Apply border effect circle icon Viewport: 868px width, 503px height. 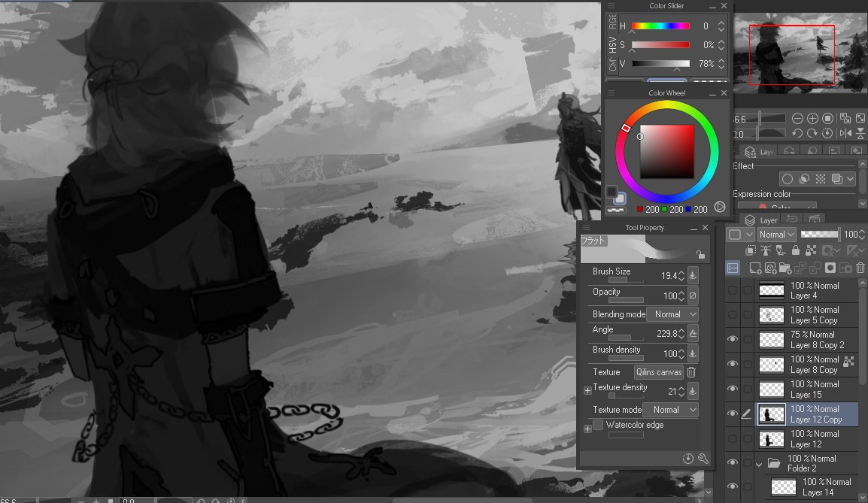(x=788, y=179)
